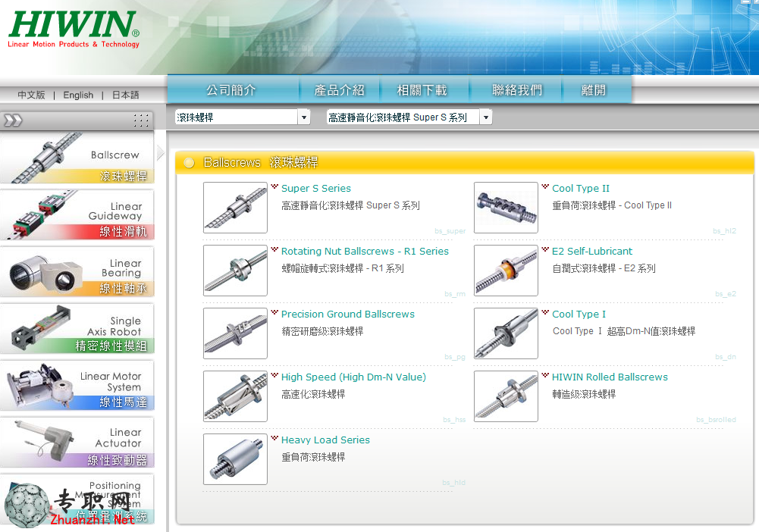
Task: Open the HIWIN Rolled Ballscrews link
Action: [610, 377]
